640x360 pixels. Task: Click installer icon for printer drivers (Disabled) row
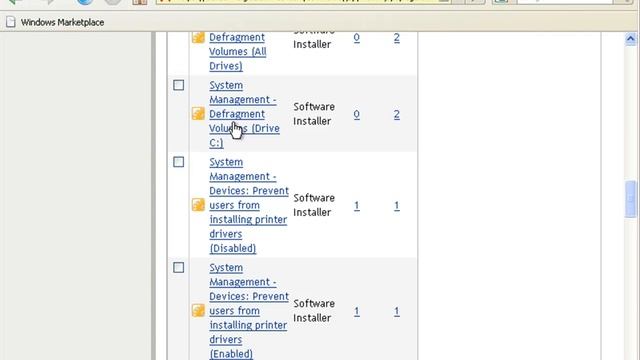pos(198,205)
